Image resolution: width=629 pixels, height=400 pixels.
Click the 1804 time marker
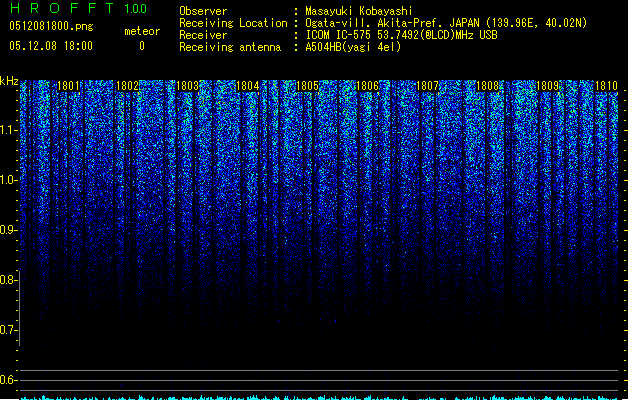click(248, 86)
